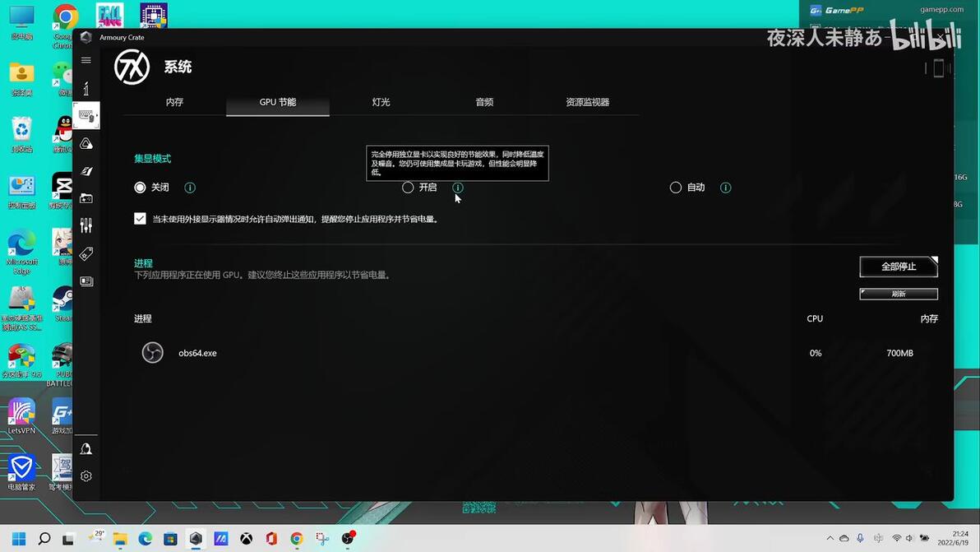Open OBS Studio from taskbar

(x=348, y=538)
